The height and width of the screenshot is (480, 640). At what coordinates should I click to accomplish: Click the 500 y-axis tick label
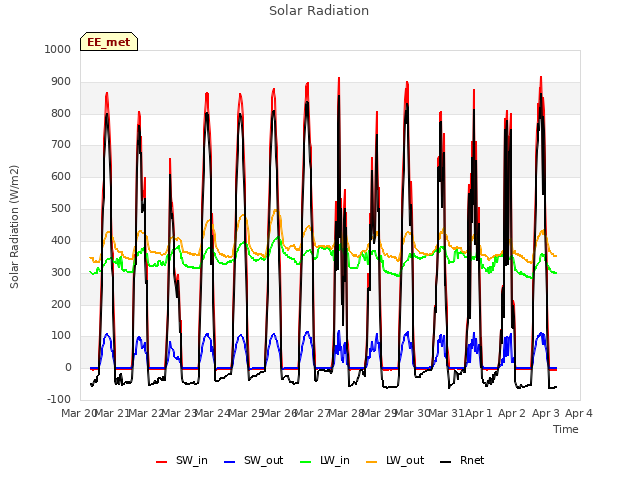pos(61,209)
